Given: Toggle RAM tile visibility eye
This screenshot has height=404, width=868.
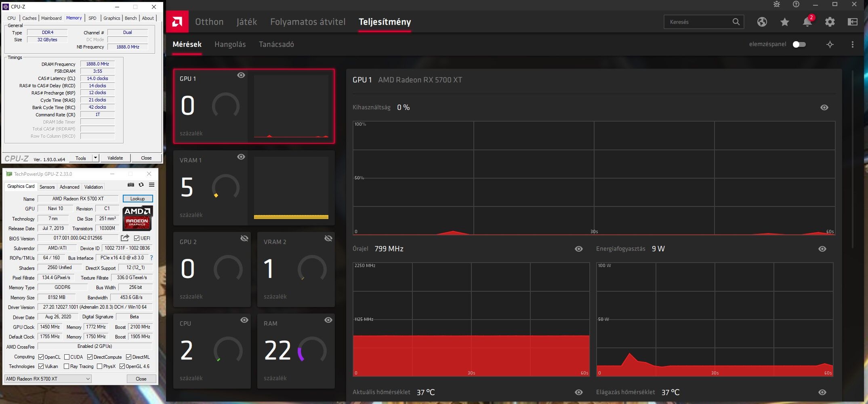Looking at the screenshot, I should point(328,320).
